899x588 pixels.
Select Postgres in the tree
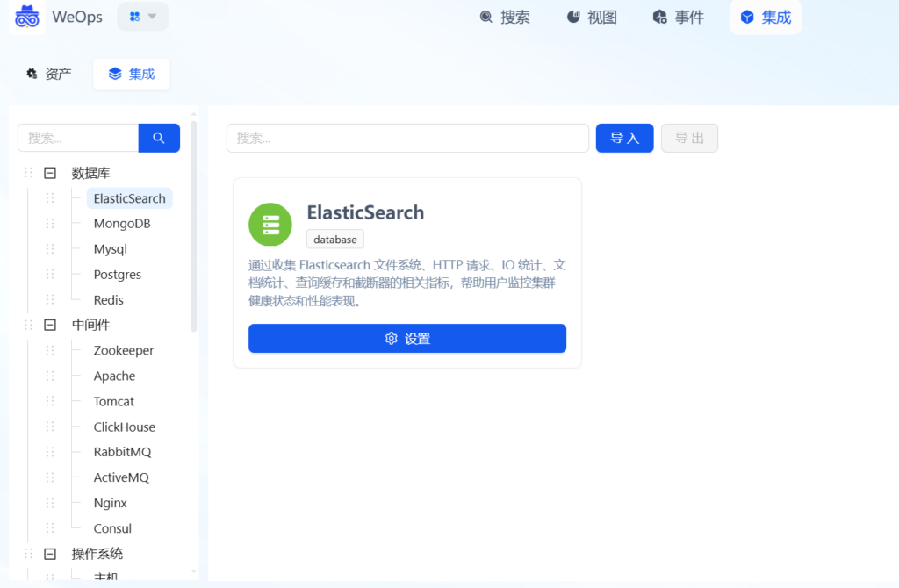[x=118, y=275]
